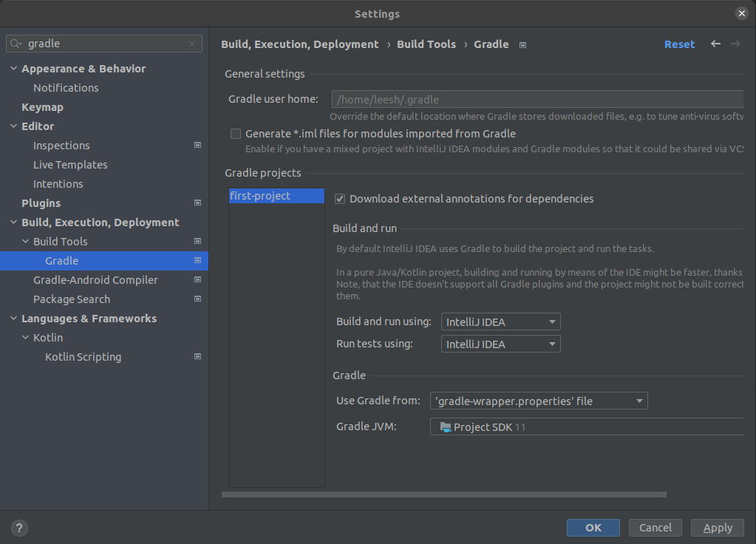Image resolution: width=756 pixels, height=544 pixels.
Task: Select Intentions in the tree
Action: [x=58, y=184]
